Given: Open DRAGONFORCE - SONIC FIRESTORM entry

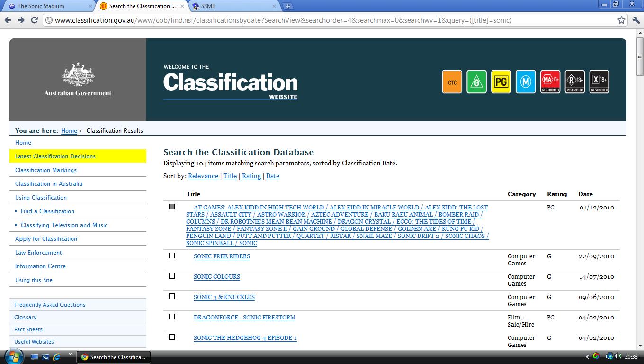Looking at the screenshot, I should click(x=244, y=318).
